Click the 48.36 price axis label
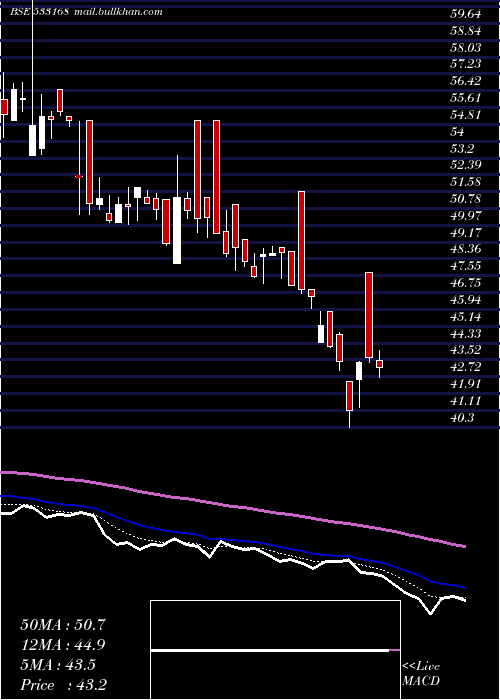500x700 pixels. point(466,250)
